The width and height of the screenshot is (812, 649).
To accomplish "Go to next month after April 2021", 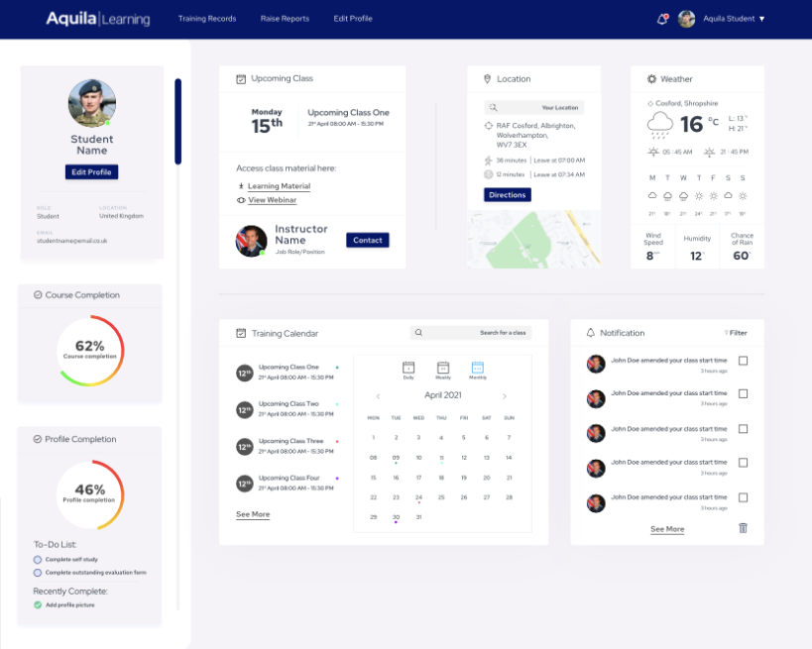I will [504, 396].
